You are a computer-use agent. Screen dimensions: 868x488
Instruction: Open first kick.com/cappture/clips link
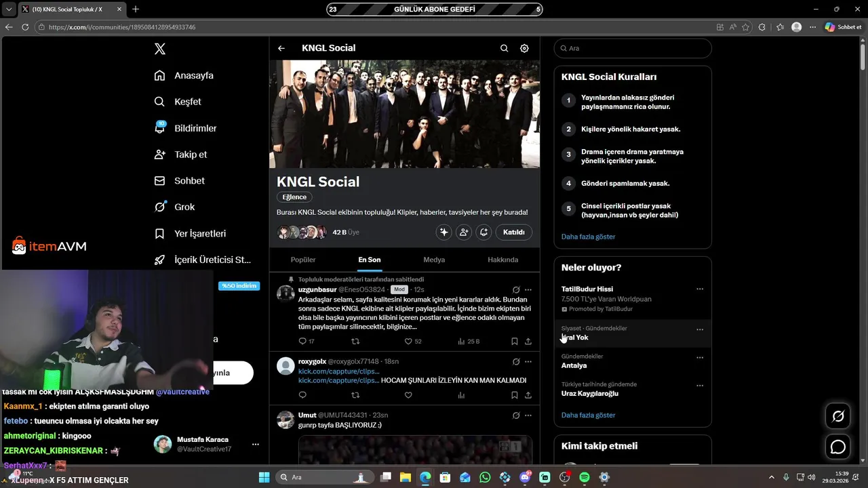[x=338, y=371]
